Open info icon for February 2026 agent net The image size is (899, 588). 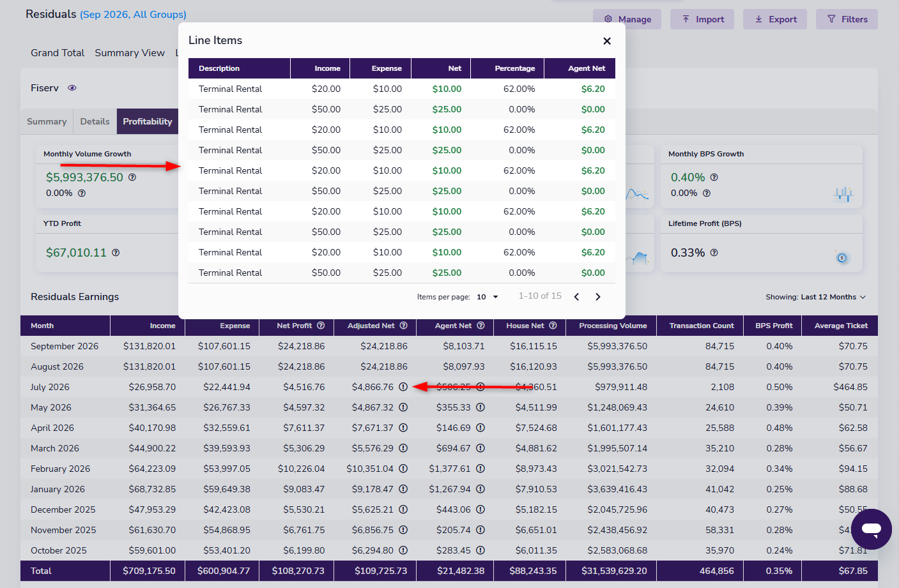[480, 469]
